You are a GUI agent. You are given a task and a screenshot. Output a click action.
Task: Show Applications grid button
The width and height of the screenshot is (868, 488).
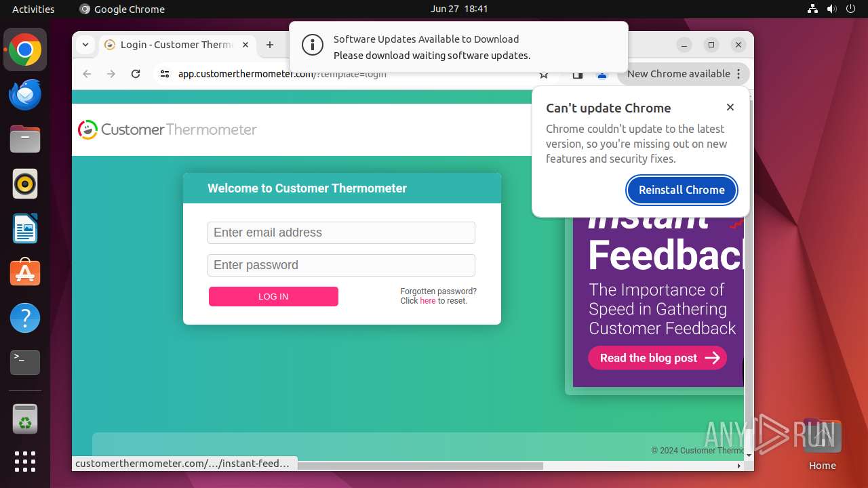[x=25, y=462]
